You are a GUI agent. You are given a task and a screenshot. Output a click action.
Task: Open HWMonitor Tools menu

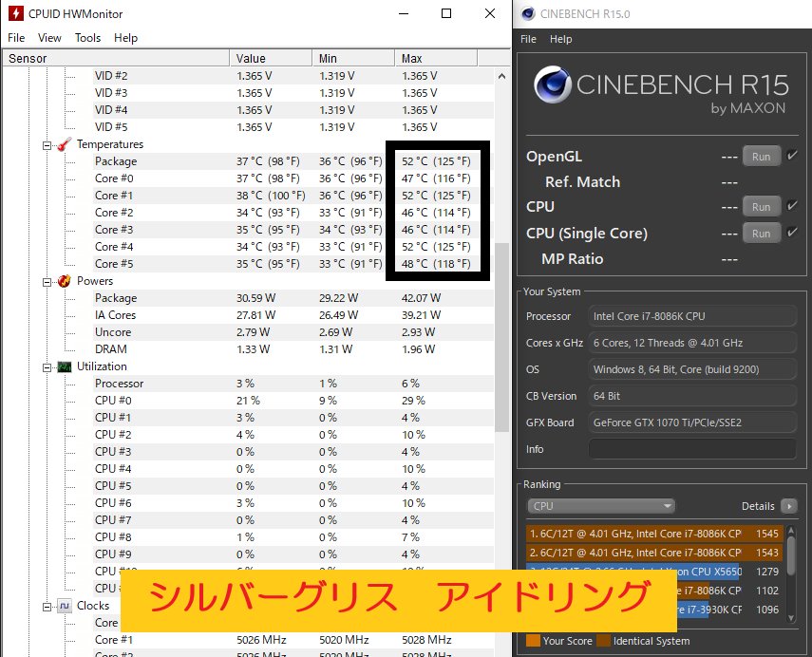[87, 38]
